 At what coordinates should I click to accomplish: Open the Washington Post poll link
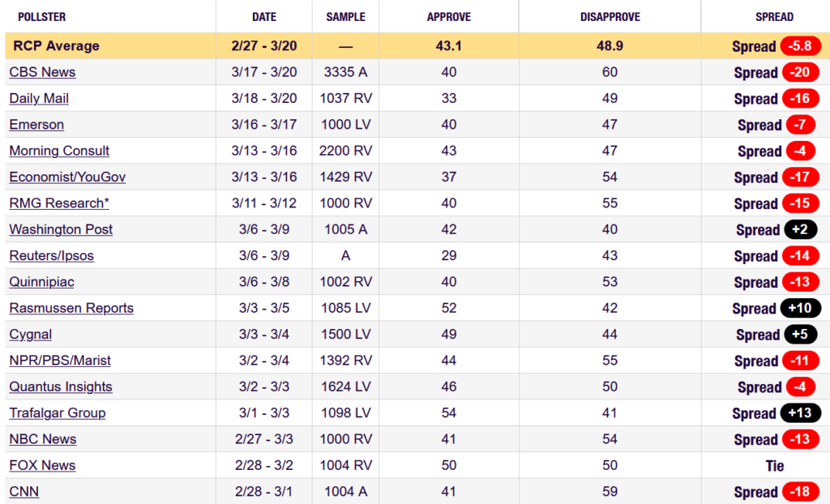[61, 229]
